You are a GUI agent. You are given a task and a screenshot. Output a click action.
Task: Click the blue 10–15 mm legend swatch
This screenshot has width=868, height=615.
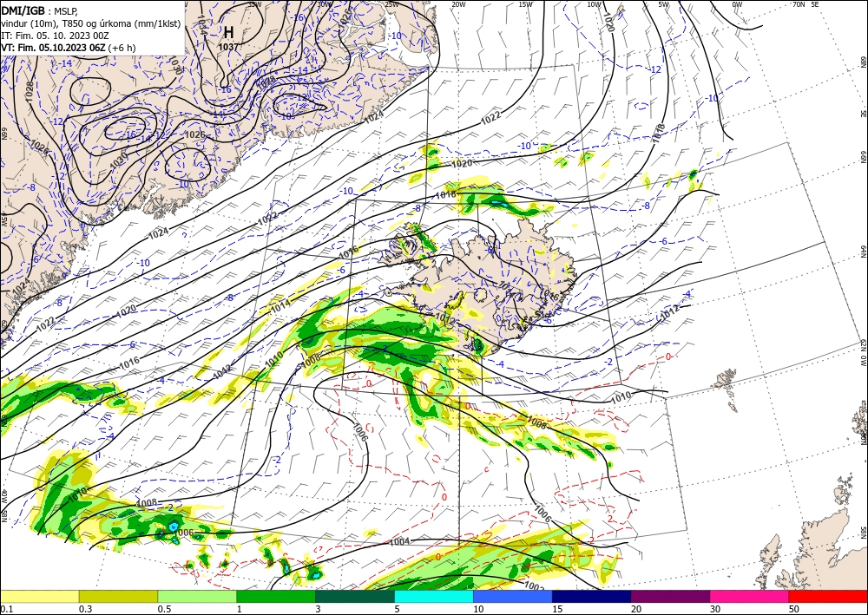[513, 596]
